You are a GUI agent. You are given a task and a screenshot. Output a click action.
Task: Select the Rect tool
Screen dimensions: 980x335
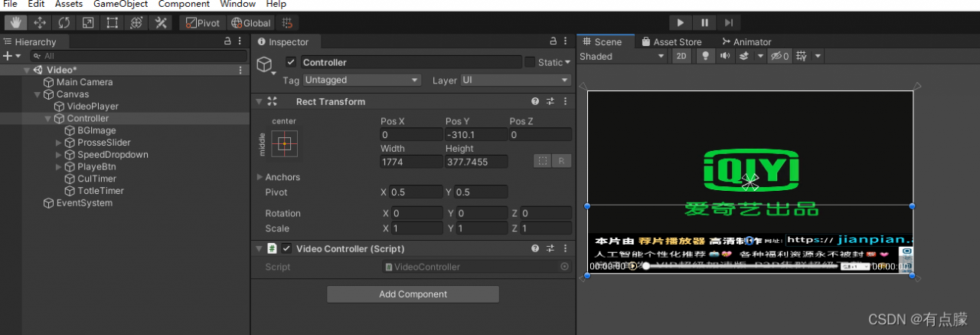click(x=113, y=23)
